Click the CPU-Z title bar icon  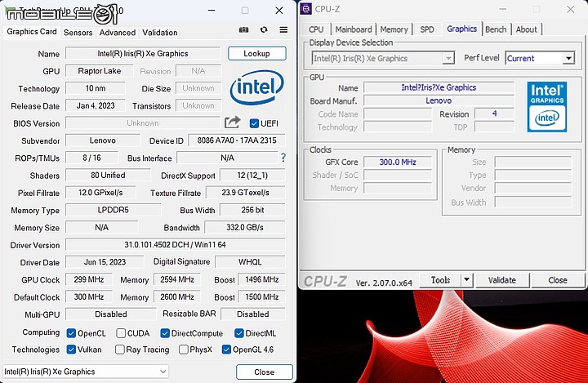coord(305,9)
